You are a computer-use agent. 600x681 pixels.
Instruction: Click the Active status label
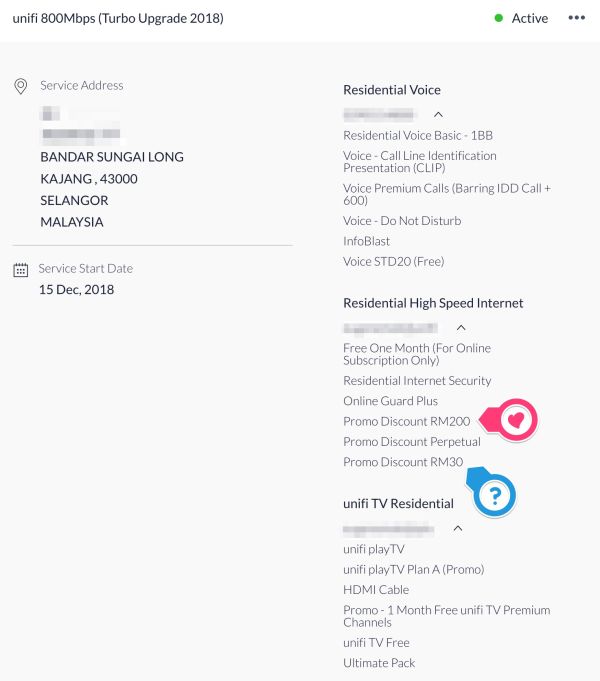[529, 18]
